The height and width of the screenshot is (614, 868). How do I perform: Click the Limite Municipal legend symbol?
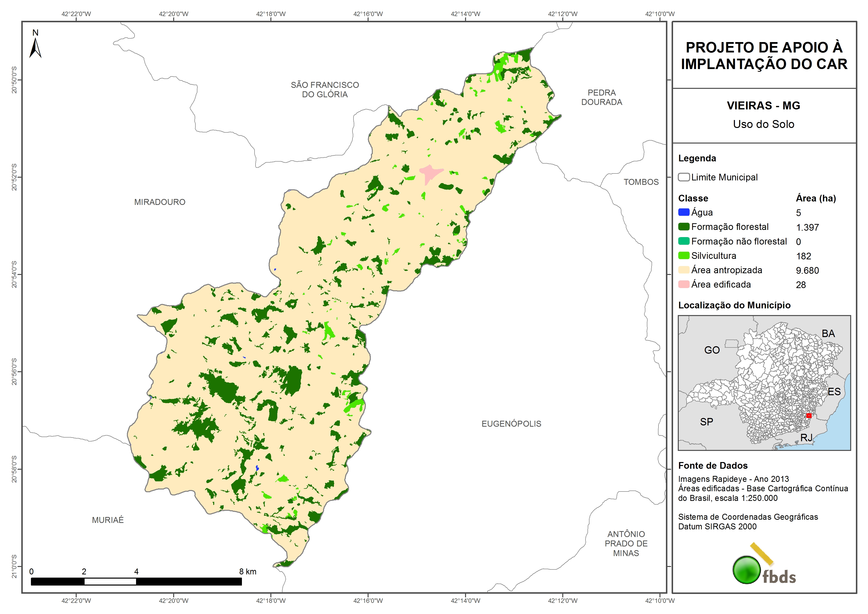point(683,177)
